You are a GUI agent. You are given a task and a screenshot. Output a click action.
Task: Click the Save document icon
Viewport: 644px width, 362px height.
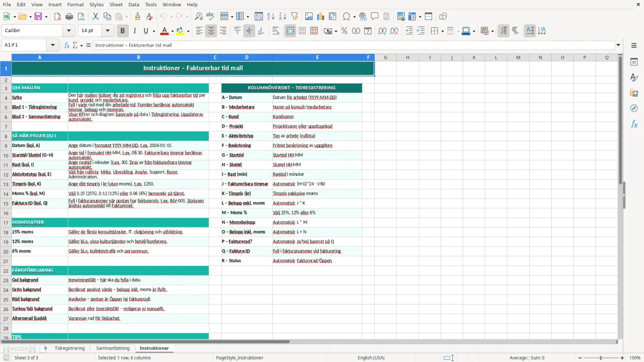38,17
